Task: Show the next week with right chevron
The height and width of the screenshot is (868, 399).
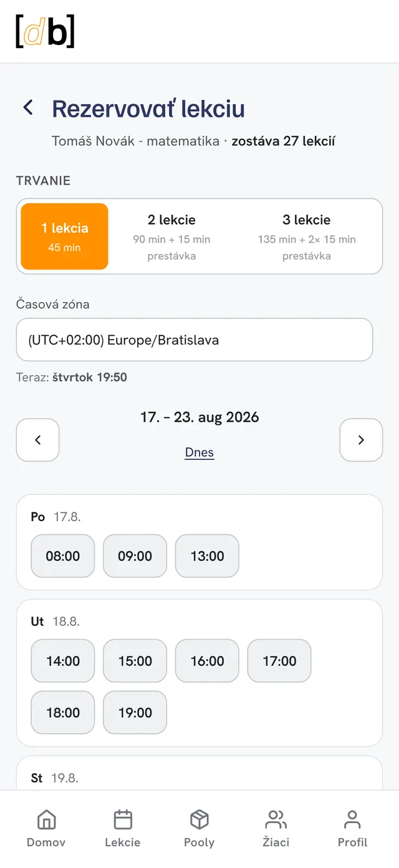Action: click(361, 440)
